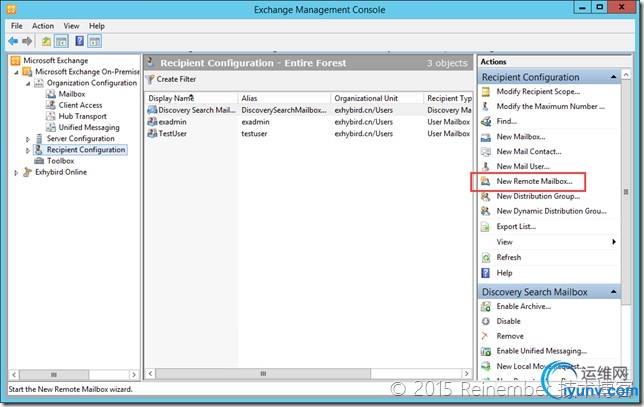Click New Dynamic Distribution Group action

pos(552,211)
